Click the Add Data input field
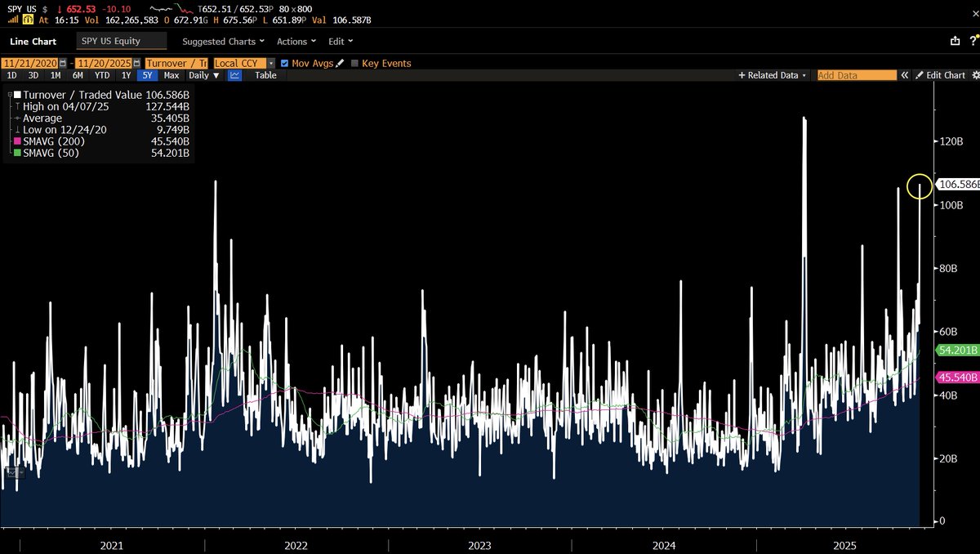The width and height of the screenshot is (980, 554). (x=856, y=75)
